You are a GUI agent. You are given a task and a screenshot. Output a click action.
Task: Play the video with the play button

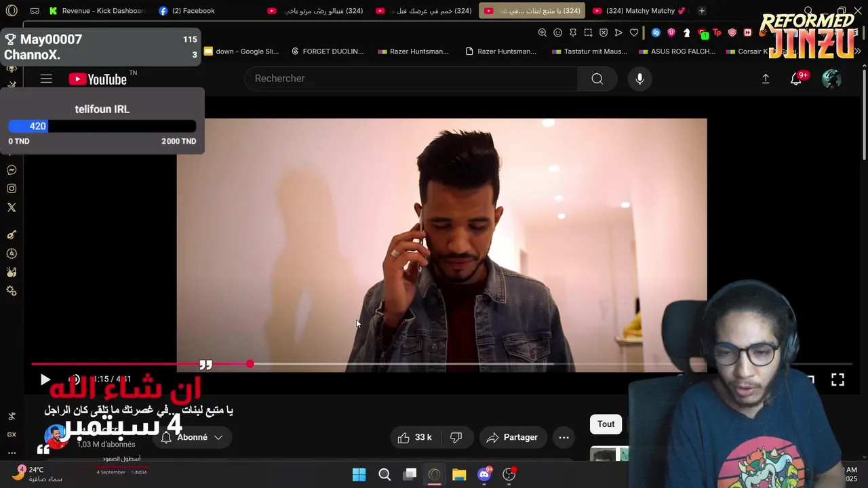click(x=45, y=380)
